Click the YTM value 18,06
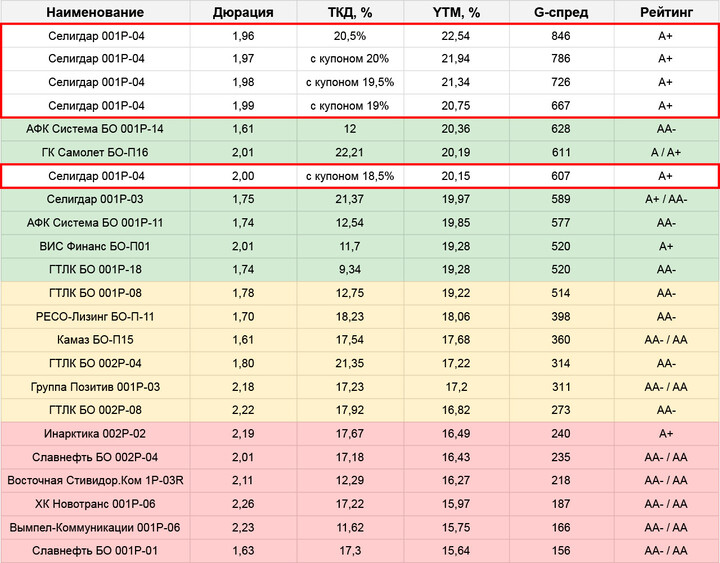The height and width of the screenshot is (563, 720). pos(456,316)
